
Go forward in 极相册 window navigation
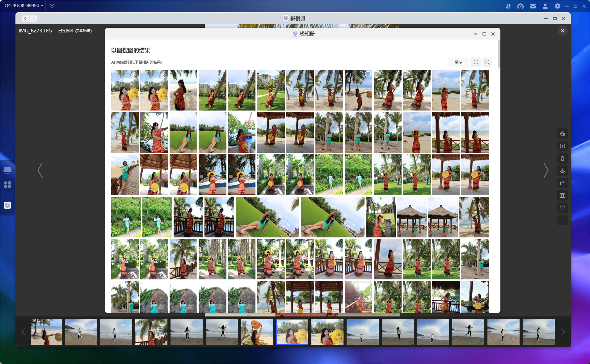tap(33, 19)
